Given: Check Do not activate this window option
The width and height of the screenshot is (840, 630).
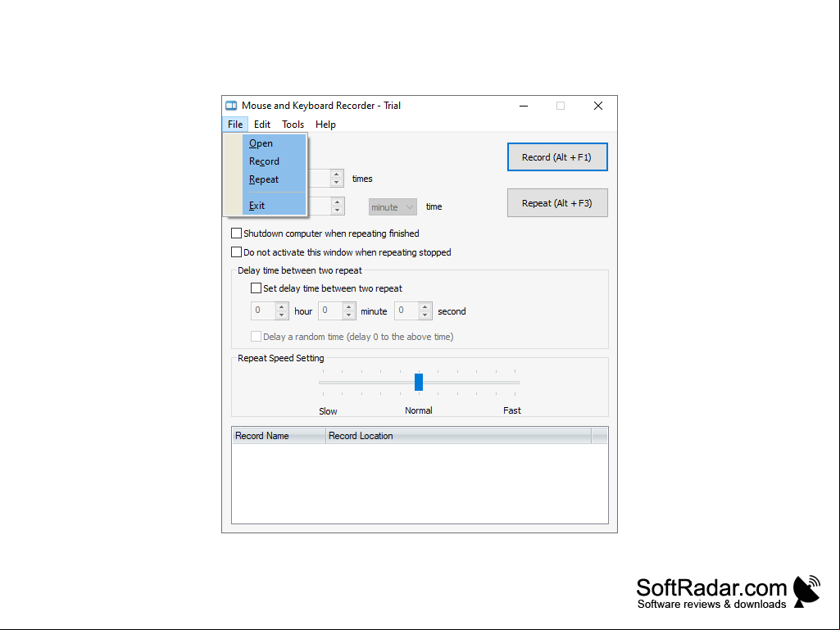Looking at the screenshot, I should tap(236, 252).
